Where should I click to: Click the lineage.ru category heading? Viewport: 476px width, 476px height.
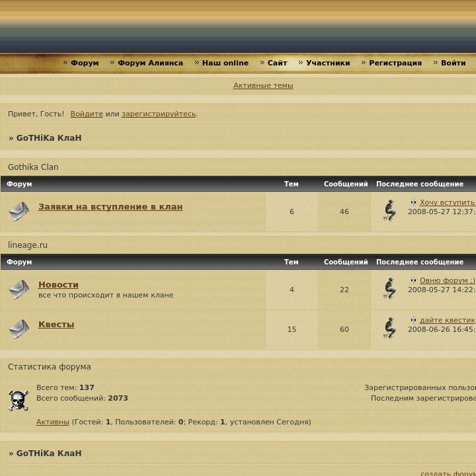(x=28, y=245)
